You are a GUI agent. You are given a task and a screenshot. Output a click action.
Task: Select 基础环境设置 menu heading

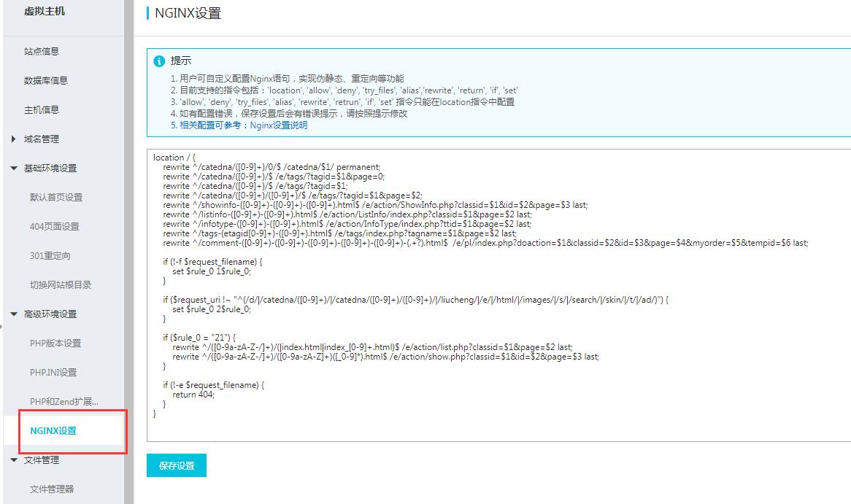point(50,168)
